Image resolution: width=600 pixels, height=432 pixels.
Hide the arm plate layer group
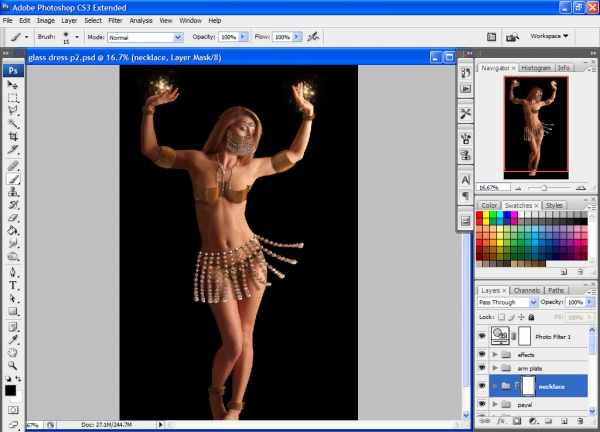tap(482, 368)
